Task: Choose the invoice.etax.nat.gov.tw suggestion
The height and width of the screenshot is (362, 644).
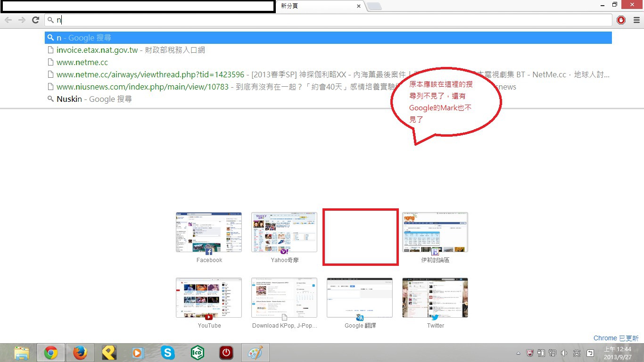Action: [x=328, y=50]
